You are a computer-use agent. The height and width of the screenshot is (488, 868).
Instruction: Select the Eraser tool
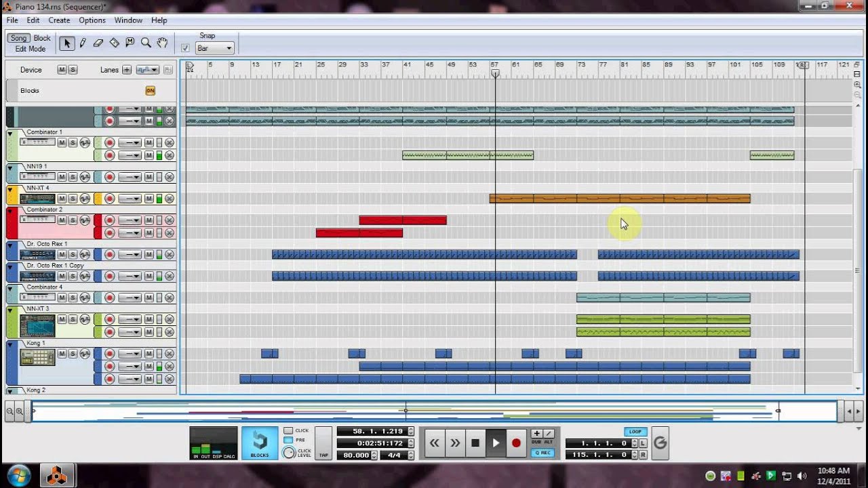coord(98,43)
